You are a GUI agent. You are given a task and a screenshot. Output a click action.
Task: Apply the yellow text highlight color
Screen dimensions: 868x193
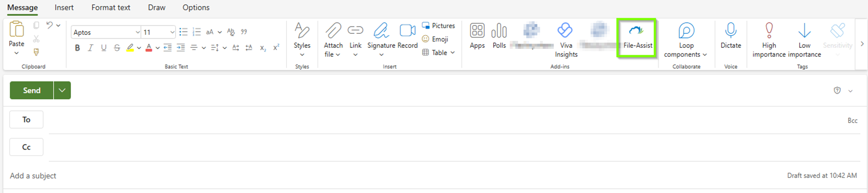pyautogui.click(x=130, y=48)
